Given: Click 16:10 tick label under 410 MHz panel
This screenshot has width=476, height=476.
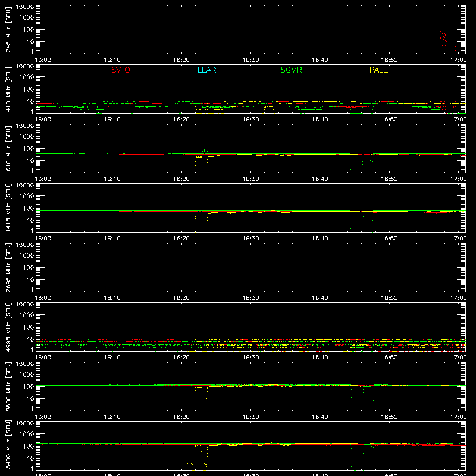Looking at the screenshot, I should pyautogui.click(x=112, y=120).
